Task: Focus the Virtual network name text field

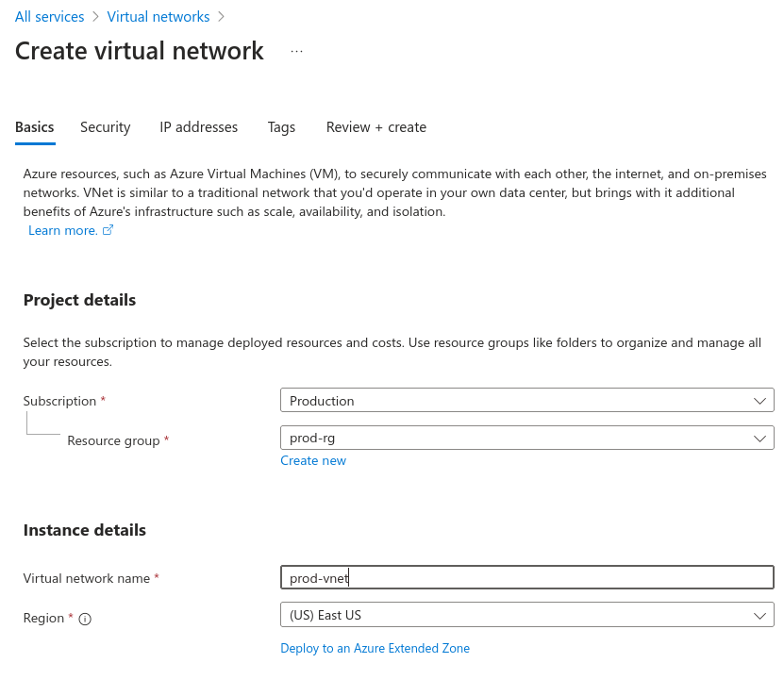Action: click(x=526, y=577)
